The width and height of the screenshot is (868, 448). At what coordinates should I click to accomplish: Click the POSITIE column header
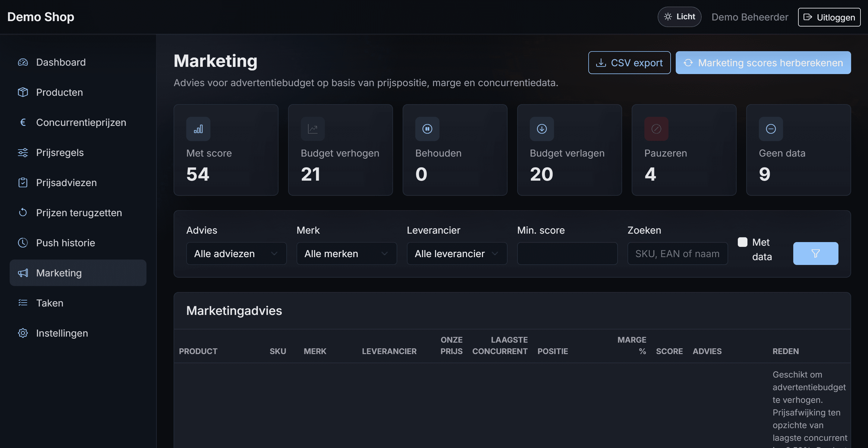click(553, 351)
